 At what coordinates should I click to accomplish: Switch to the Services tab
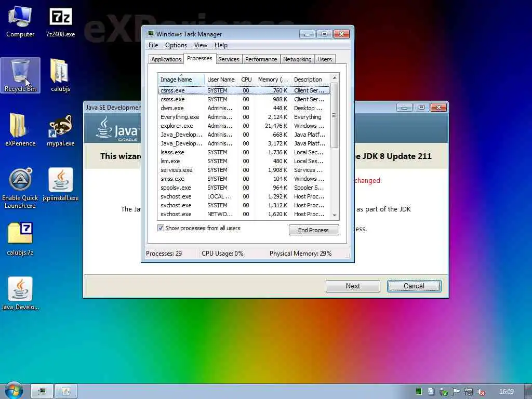click(x=229, y=59)
